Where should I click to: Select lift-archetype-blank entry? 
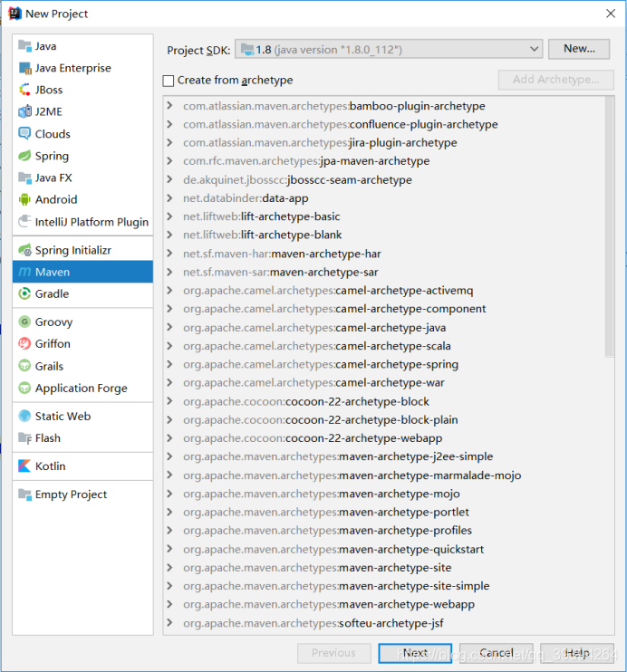click(262, 235)
